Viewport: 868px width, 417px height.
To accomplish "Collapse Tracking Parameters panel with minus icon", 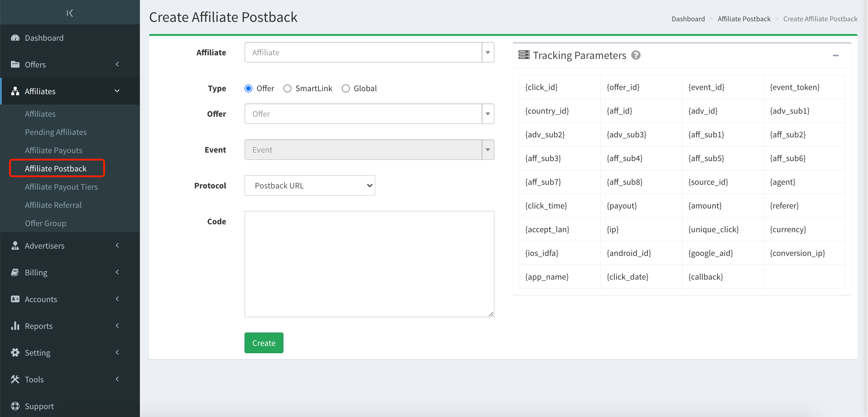I will (x=835, y=55).
